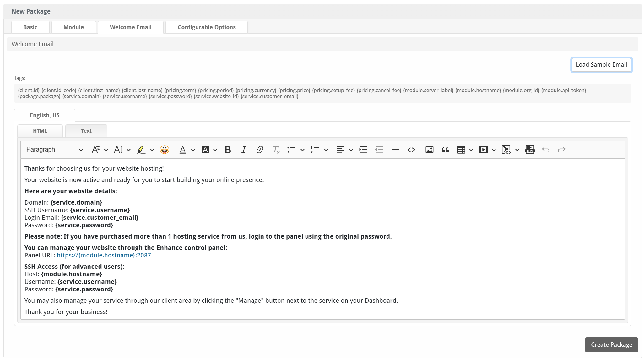Switch to the Text email tab
Image resolution: width=644 pixels, height=364 pixels.
pyautogui.click(x=86, y=131)
